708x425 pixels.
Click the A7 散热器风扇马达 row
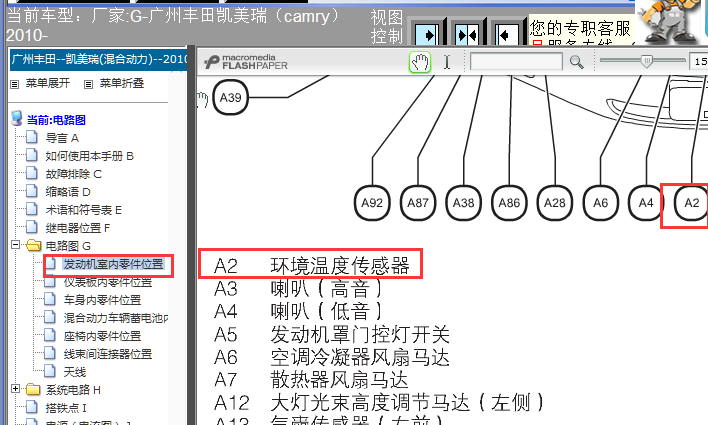tap(312, 380)
